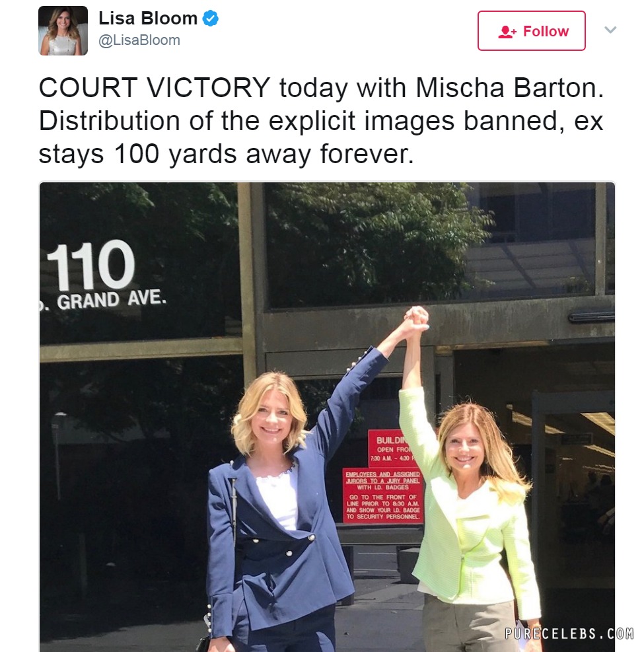The width and height of the screenshot is (644, 652).
Task: Click the PURECELEBS.COM watermark
Action: pos(569,634)
